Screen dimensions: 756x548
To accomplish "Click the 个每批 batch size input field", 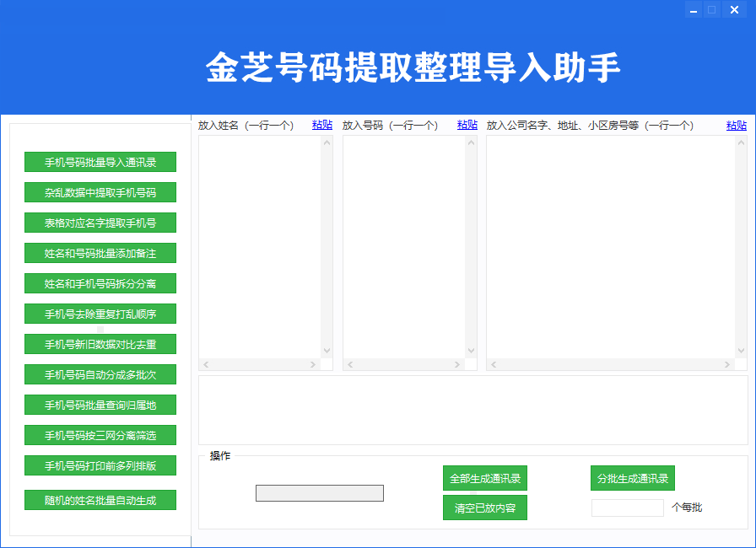I will [628, 508].
